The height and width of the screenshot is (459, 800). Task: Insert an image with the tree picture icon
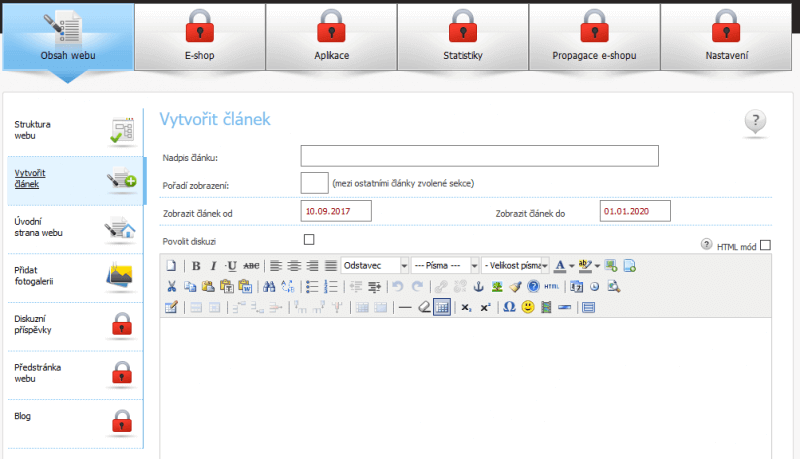pos(496,287)
